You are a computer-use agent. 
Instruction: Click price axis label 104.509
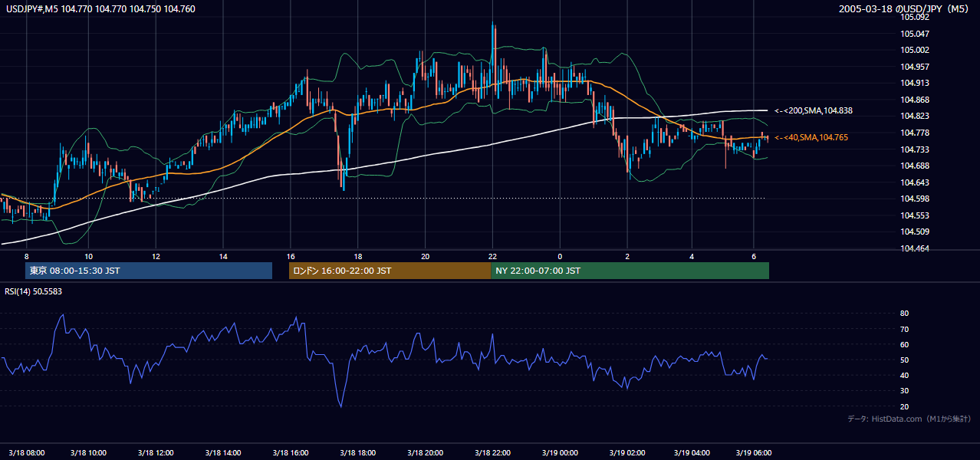(x=913, y=232)
